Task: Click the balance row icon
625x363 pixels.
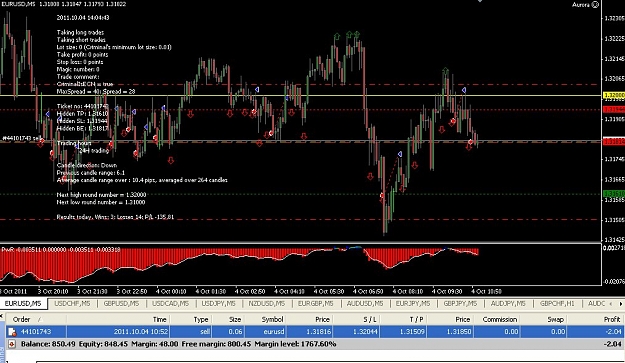Action: tap(12, 344)
